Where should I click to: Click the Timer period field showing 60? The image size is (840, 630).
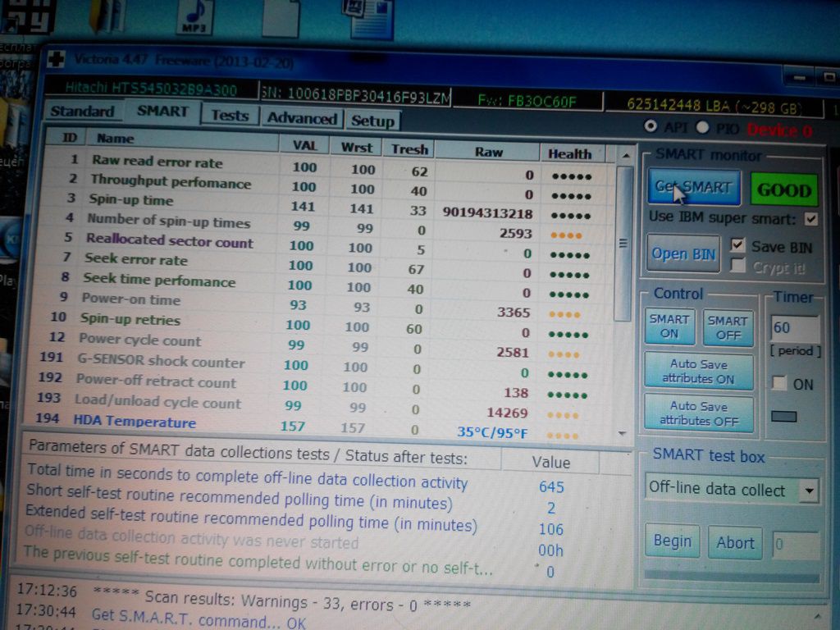coord(794,328)
